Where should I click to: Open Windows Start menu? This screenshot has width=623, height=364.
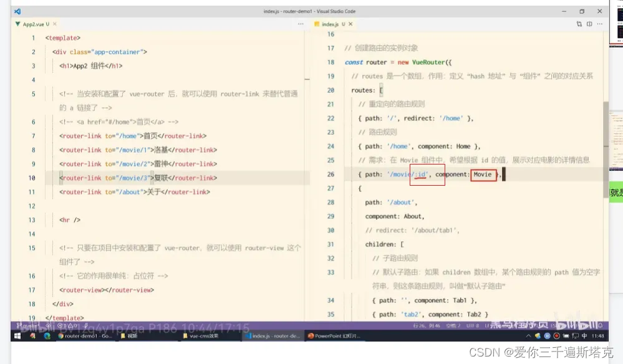tap(17, 336)
